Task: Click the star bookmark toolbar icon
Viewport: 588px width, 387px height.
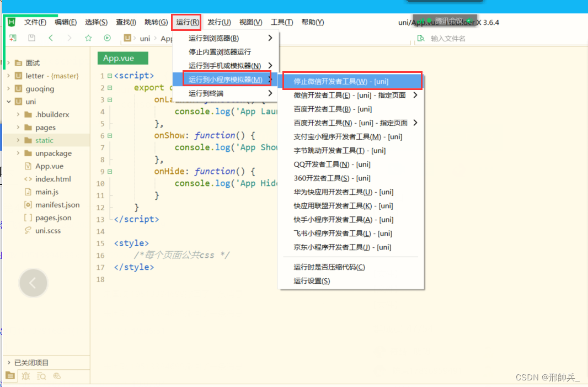Action: coord(88,38)
